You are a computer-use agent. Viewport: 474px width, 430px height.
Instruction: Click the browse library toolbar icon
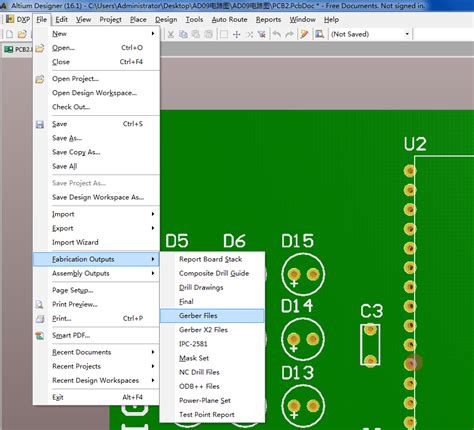(319, 34)
